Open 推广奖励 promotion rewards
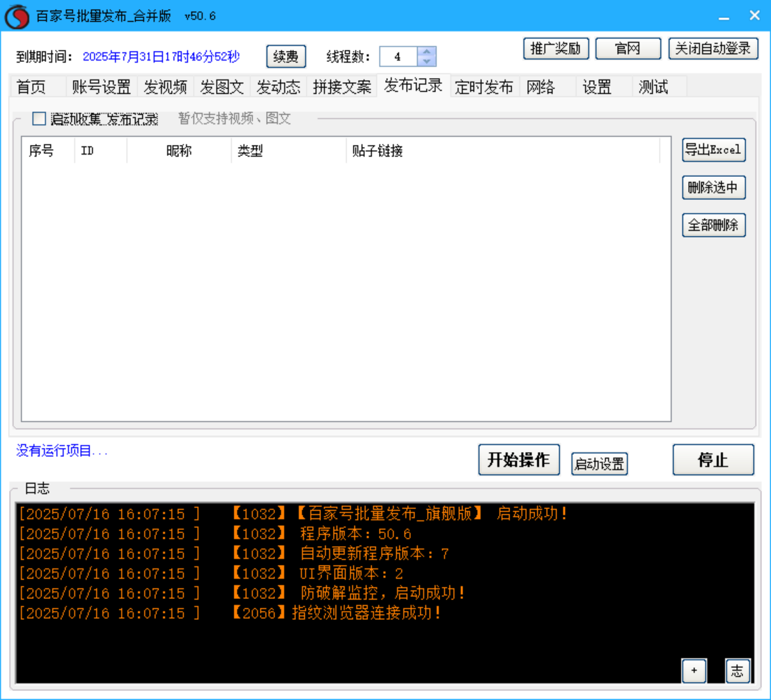 click(556, 49)
